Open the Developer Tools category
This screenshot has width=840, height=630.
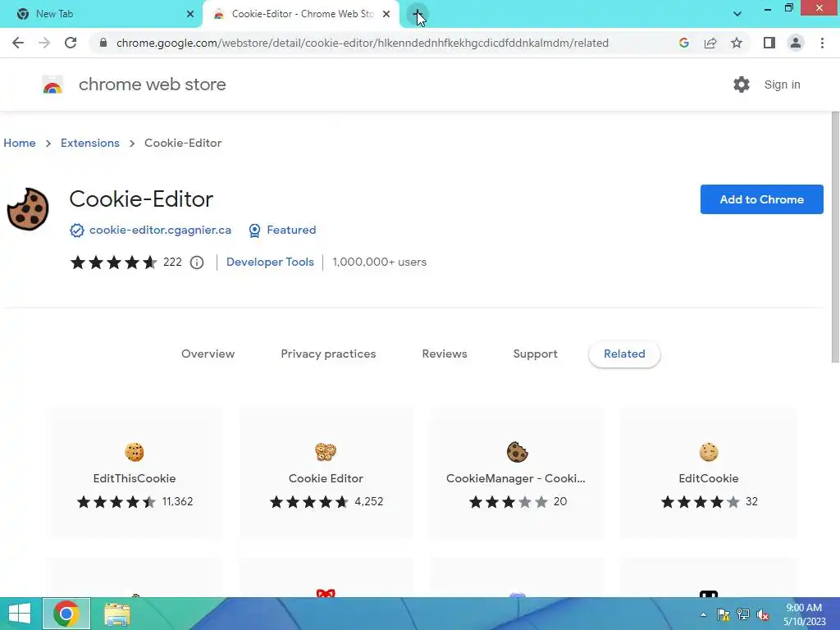[x=270, y=262]
